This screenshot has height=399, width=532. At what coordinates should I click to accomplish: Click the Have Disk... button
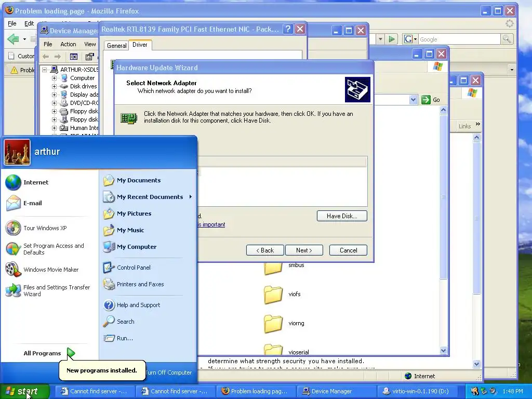coord(342,216)
